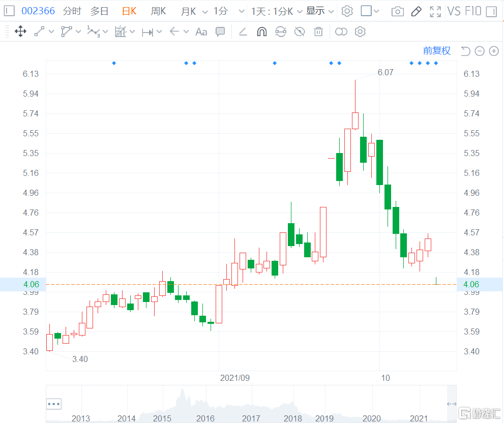The height and width of the screenshot is (423, 504).
Task: Expand the window layout dropdown arrow
Action: point(377,11)
